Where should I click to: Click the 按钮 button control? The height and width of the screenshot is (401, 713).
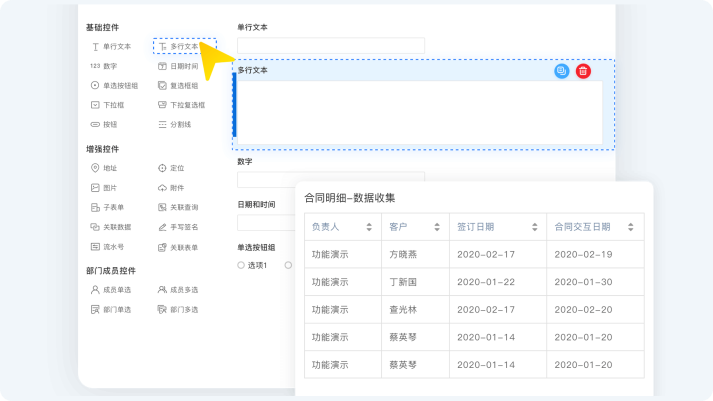(104, 125)
